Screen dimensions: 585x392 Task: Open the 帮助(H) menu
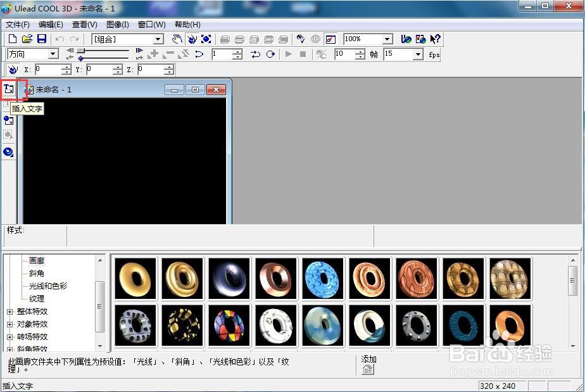(x=187, y=25)
